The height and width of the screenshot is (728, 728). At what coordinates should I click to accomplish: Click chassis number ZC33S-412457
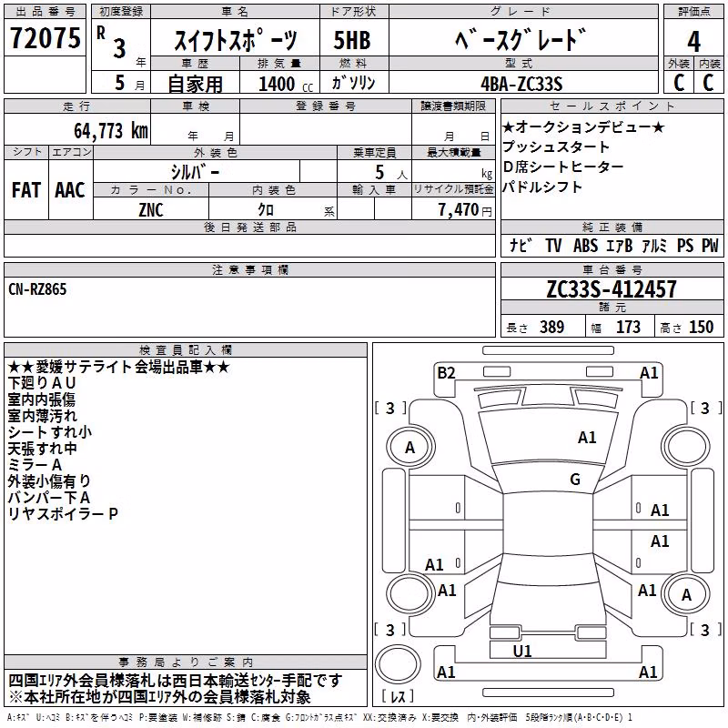pyautogui.click(x=612, y=289)
